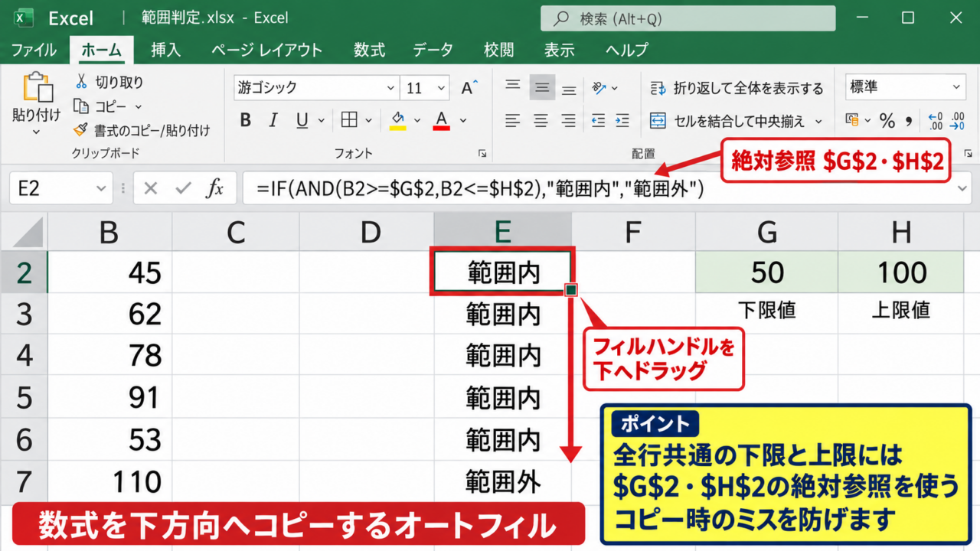Apply percent style to the cell
The width and height of the screenshot is (980, 551).
pyautogui.click(x=887, y=120)
